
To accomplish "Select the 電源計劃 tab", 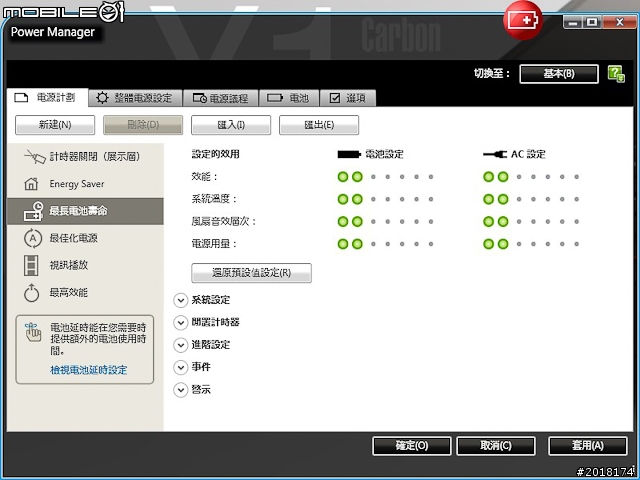I will (47, 98).
